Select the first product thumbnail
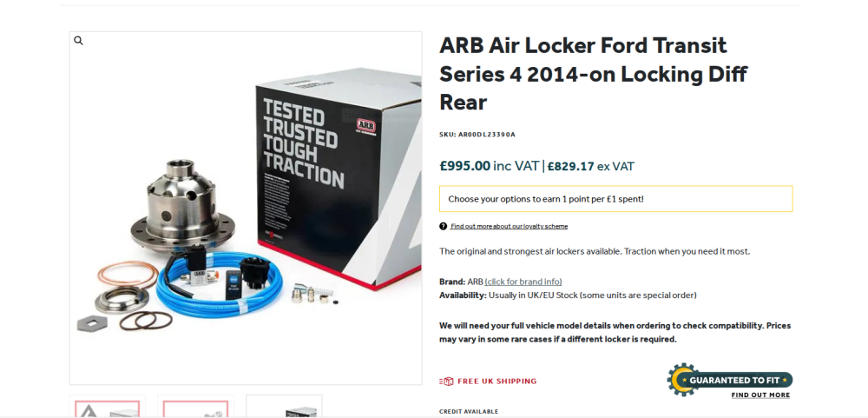Image resolution: width=868 pixels, height=418 pixels. tap(107, 408)
